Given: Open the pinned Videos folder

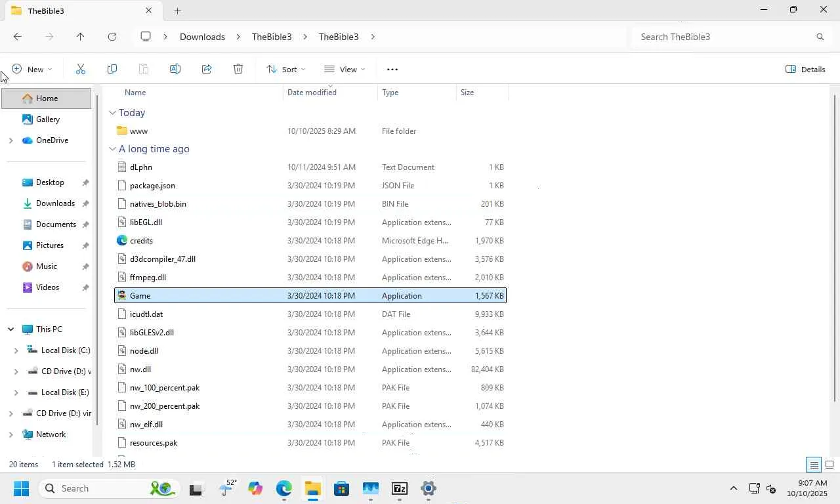Looking at the screenshot, I should click(47, 287).
